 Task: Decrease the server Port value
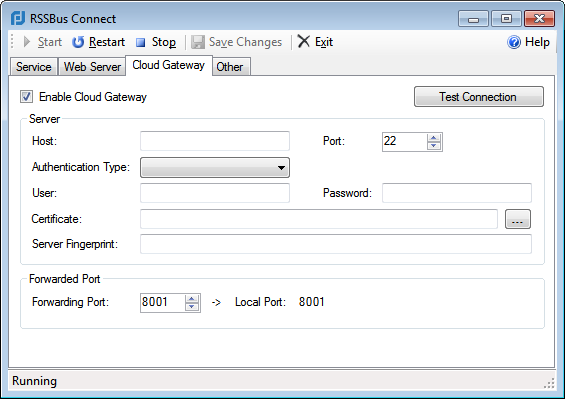pos(434,146)
